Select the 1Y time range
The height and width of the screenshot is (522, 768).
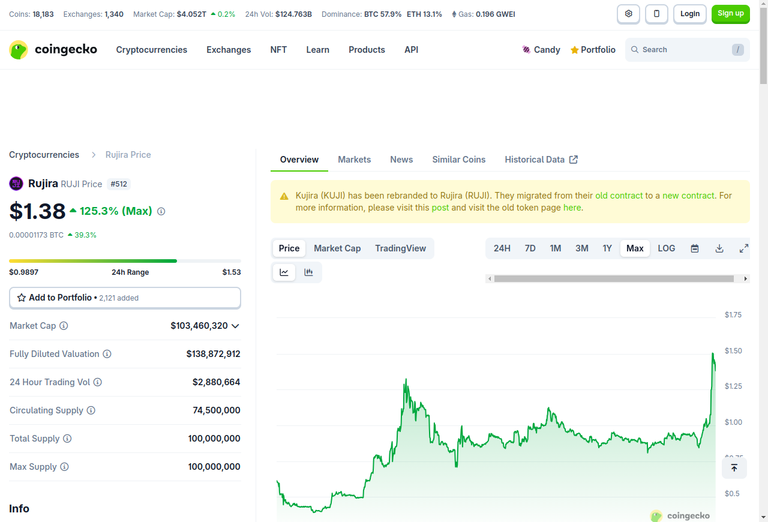pyautogui.click(x=607, y=248)
